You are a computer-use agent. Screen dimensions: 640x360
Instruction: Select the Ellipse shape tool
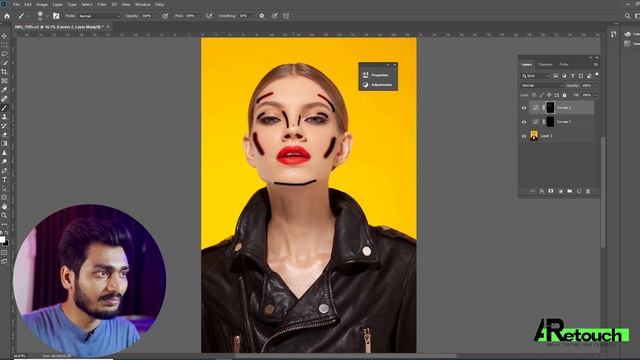point(4,198)
